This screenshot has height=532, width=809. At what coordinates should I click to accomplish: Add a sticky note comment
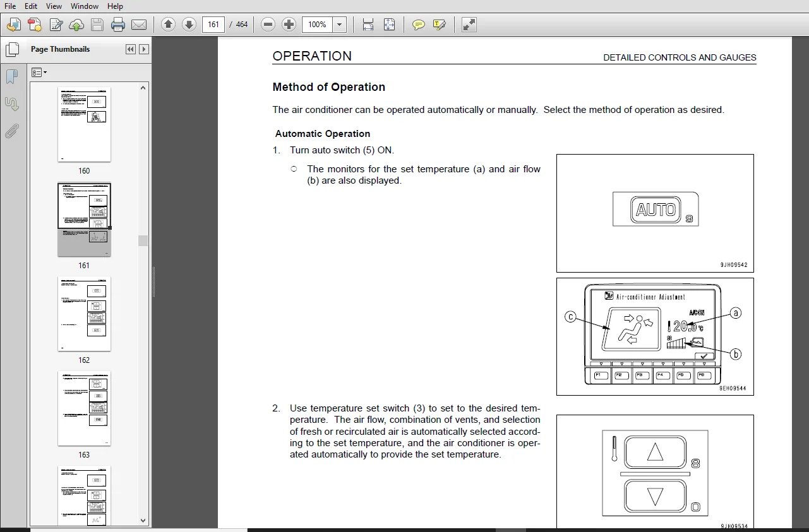(418, 25)
